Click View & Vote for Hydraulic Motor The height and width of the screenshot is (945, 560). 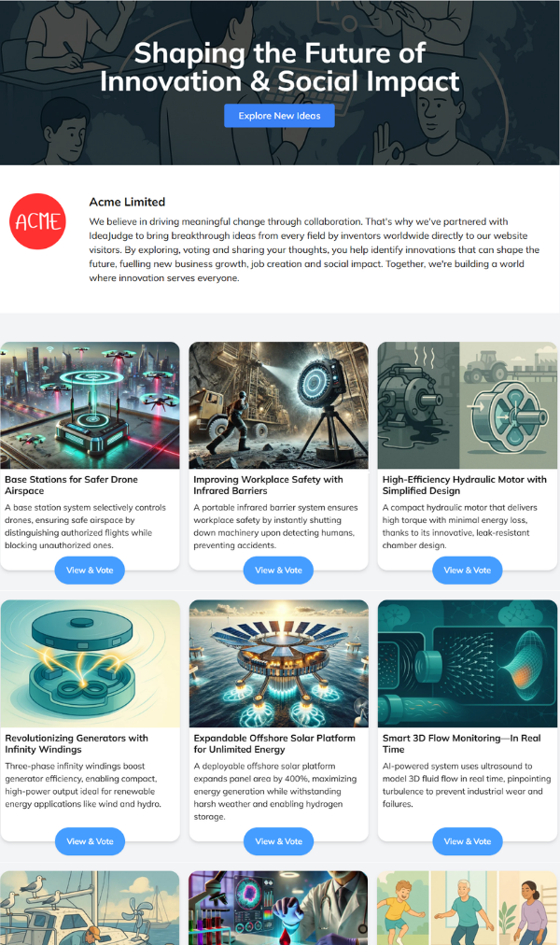(x=468, y=571)
